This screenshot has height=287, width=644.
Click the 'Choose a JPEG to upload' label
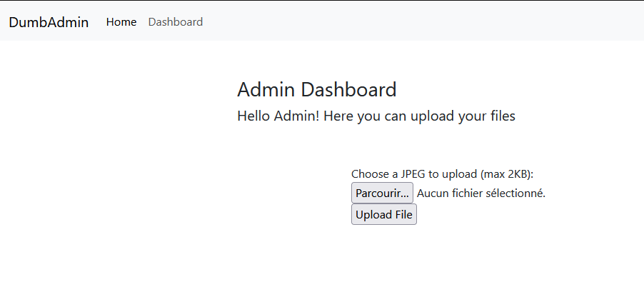point(414,174)
